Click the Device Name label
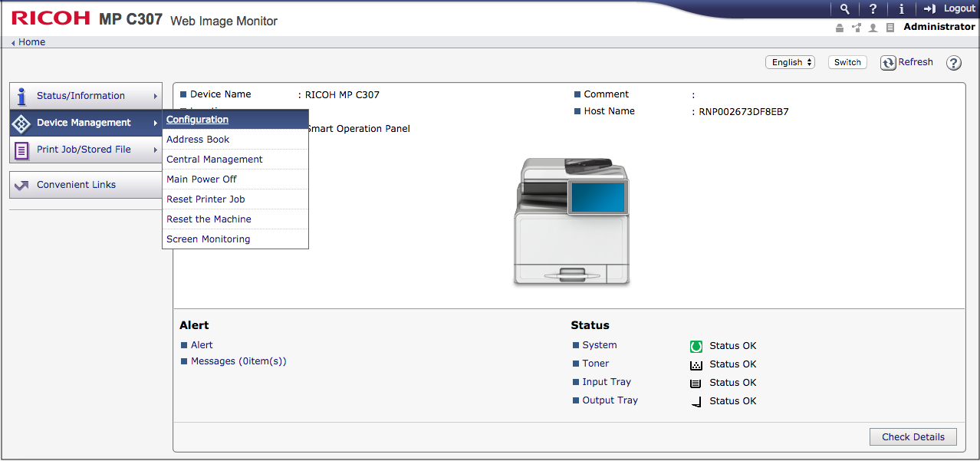 [221, 94]
